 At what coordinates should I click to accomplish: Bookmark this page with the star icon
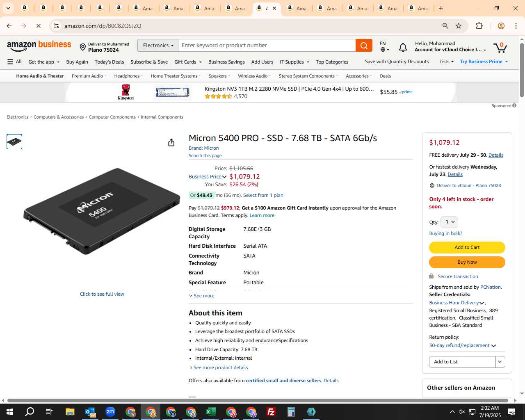pos(459,26)
